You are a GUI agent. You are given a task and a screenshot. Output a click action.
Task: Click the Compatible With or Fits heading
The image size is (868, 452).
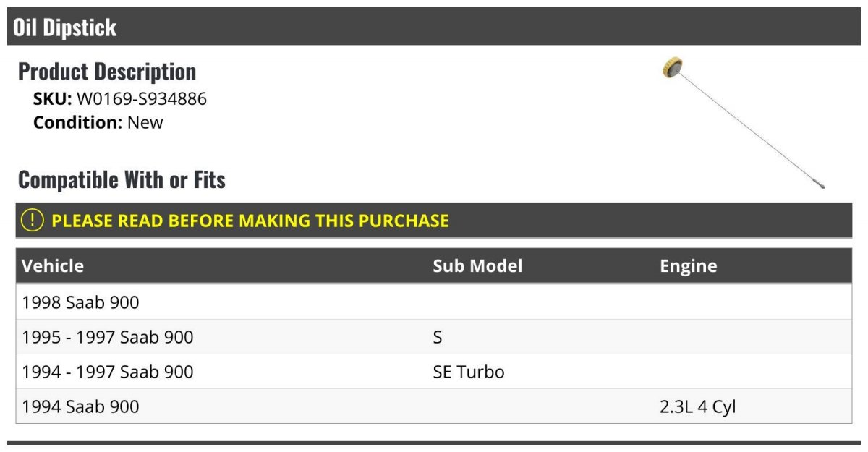(122, 179)
